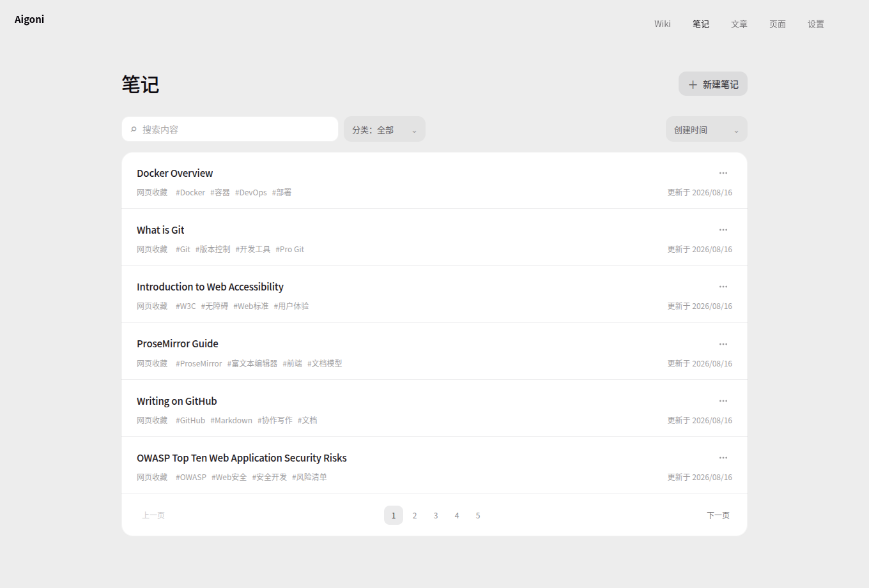Click the #版本控制 tag
Viewport: 869px width, 588px height.
point(213,249)
